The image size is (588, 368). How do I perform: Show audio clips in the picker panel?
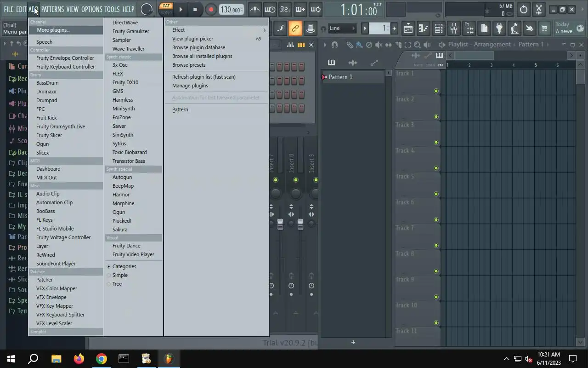pyautogui.click(x=353, y=63)
